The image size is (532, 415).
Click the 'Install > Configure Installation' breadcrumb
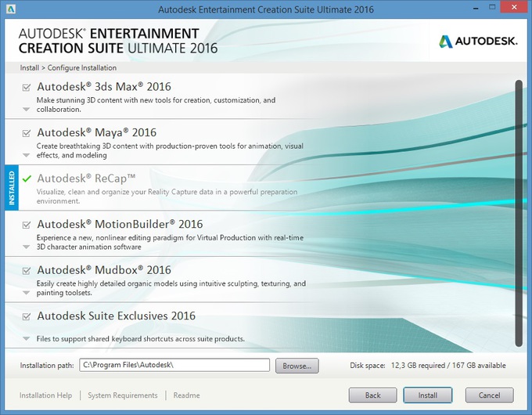tap(68, 67)
